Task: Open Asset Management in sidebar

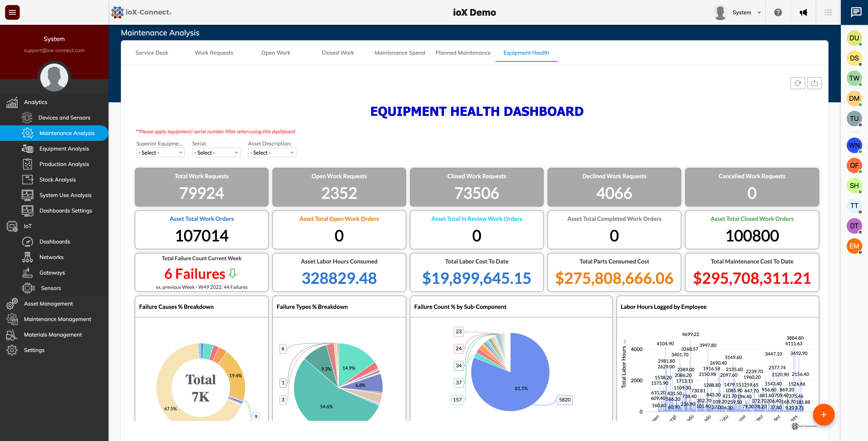Action: (x=48, y=304)
